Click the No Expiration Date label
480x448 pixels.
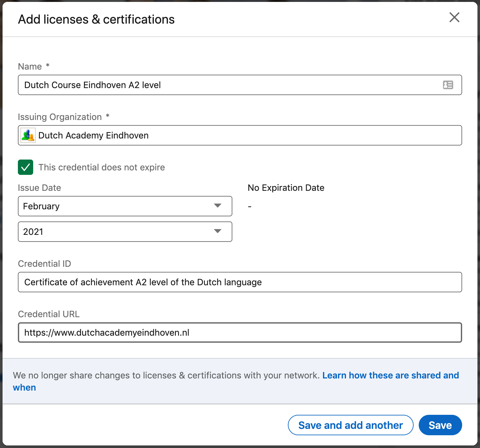[x=286, y=188]
